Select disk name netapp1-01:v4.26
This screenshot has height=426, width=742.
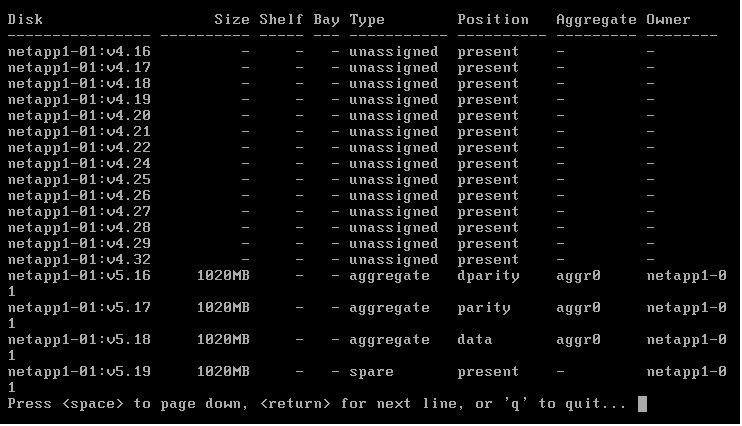(79, 196)
